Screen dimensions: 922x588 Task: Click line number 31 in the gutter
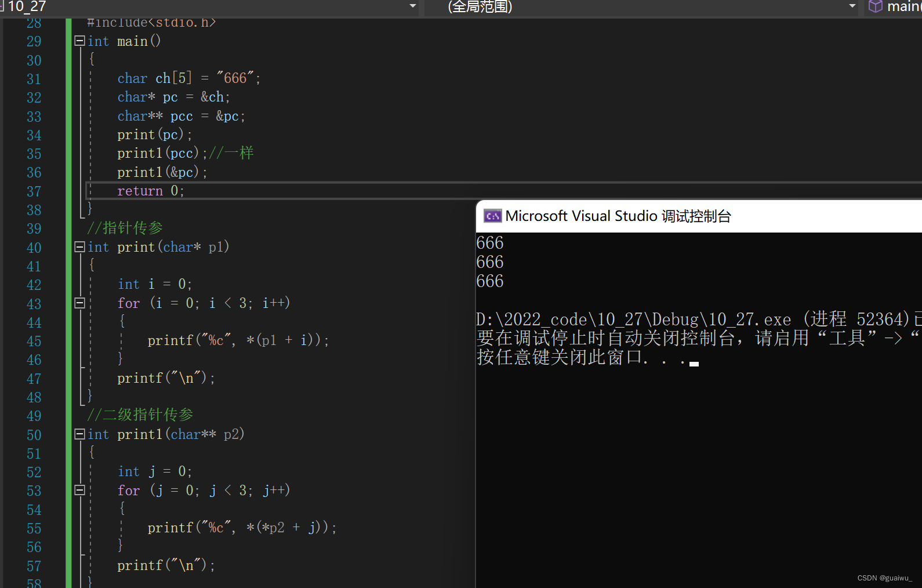[34, 79]
